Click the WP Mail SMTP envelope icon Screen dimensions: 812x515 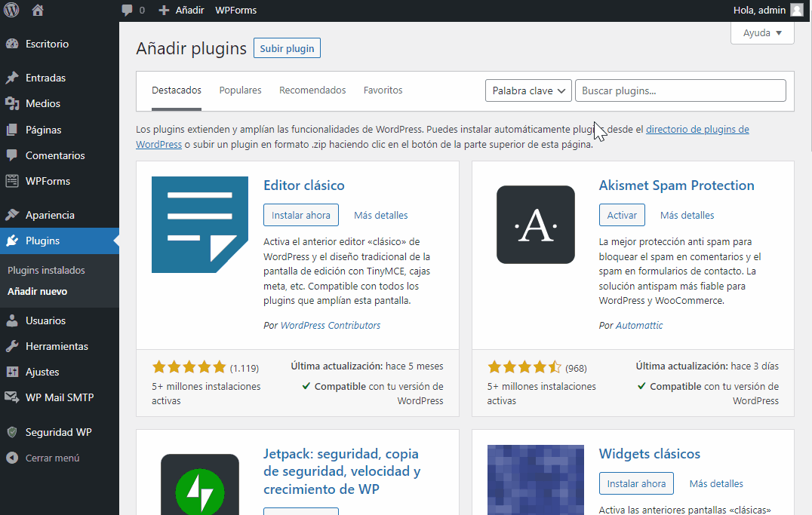coord(12,397)
